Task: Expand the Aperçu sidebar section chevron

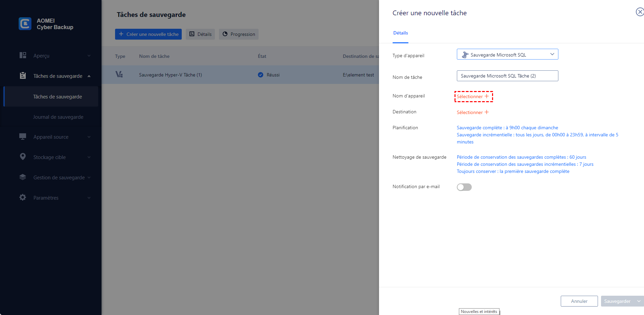Action: pyautogui.click(x=89, y=56)
